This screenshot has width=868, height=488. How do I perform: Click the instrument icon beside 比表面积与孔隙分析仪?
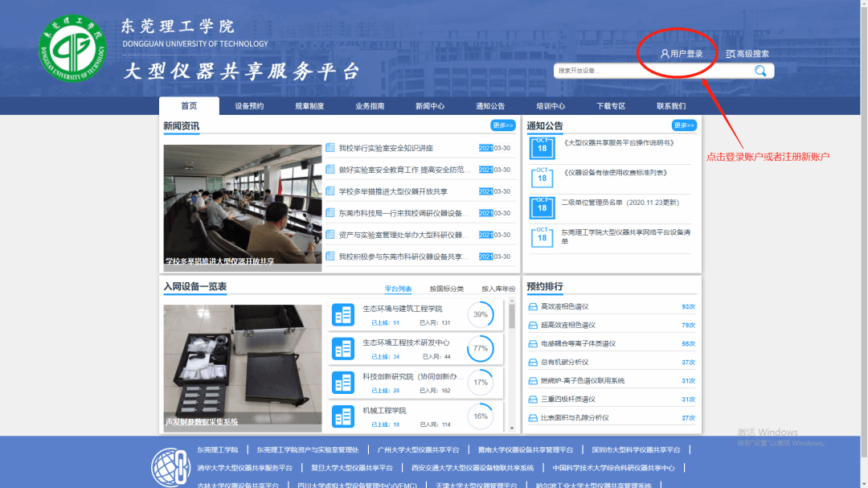point(533,418)
